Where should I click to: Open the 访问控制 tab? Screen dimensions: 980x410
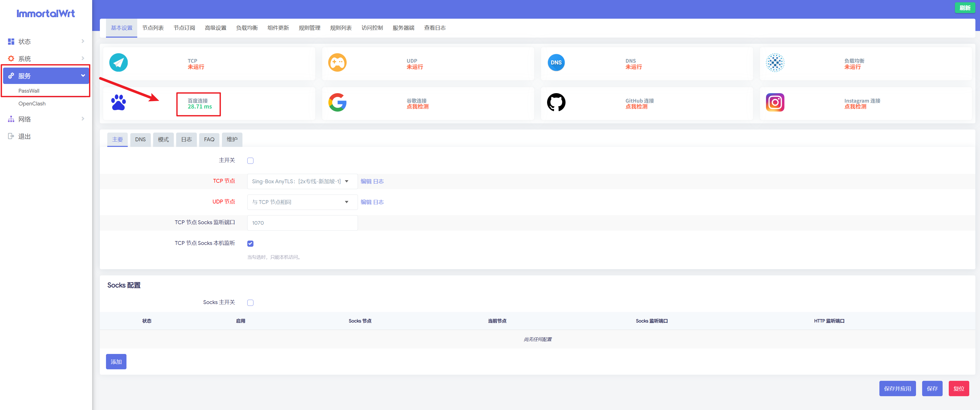tap(372, 28)
